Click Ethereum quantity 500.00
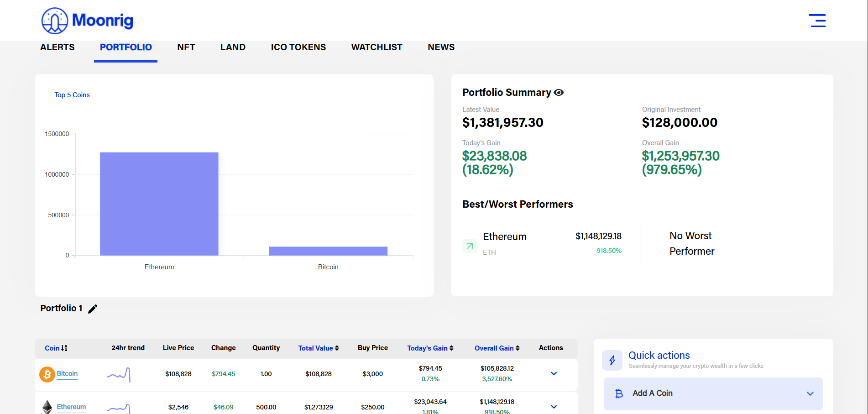Image resolution: width=868 pixels, height=414 pixels. [x=266, y=407]
